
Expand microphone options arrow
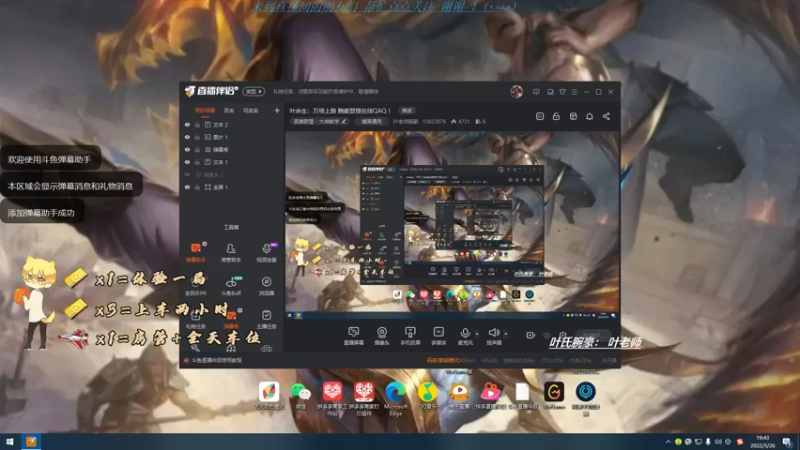[x=477, y=334]
